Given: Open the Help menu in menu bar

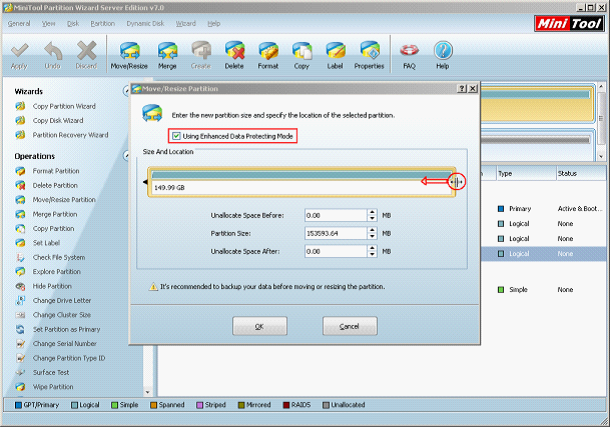Looking at the screenshot, I should point(214,24).
